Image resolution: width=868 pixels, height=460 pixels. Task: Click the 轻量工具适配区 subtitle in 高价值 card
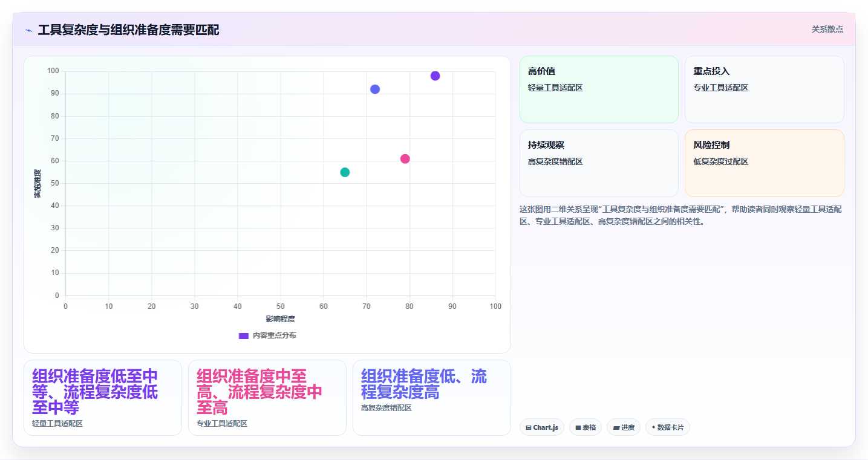(555, 88)
